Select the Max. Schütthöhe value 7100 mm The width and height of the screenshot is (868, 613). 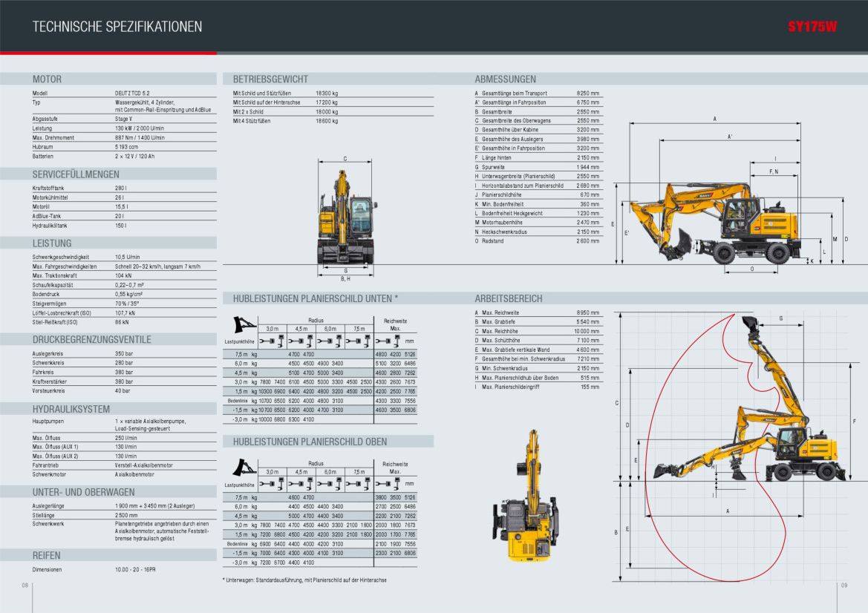click(588, 340)
